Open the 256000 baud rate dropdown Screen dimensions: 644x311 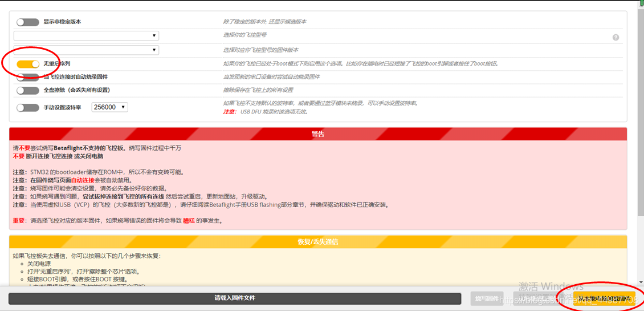coord(110,107)
